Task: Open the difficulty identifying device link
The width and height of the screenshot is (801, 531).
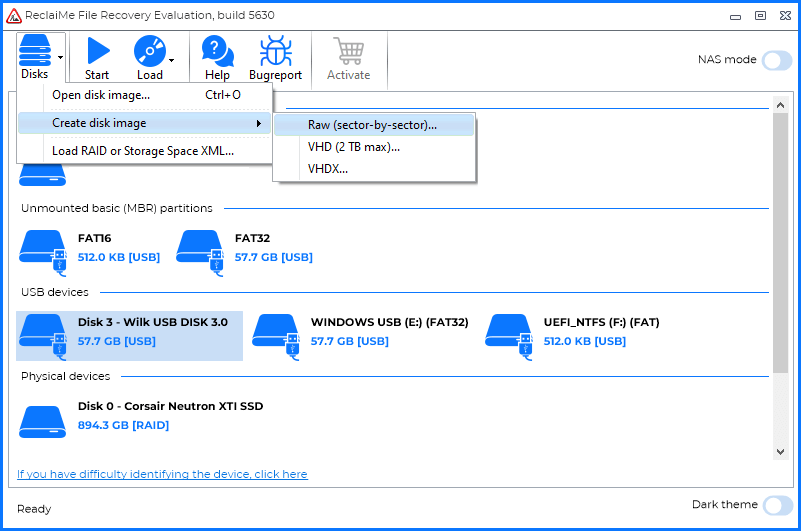Action: click(x=162, y=474)
